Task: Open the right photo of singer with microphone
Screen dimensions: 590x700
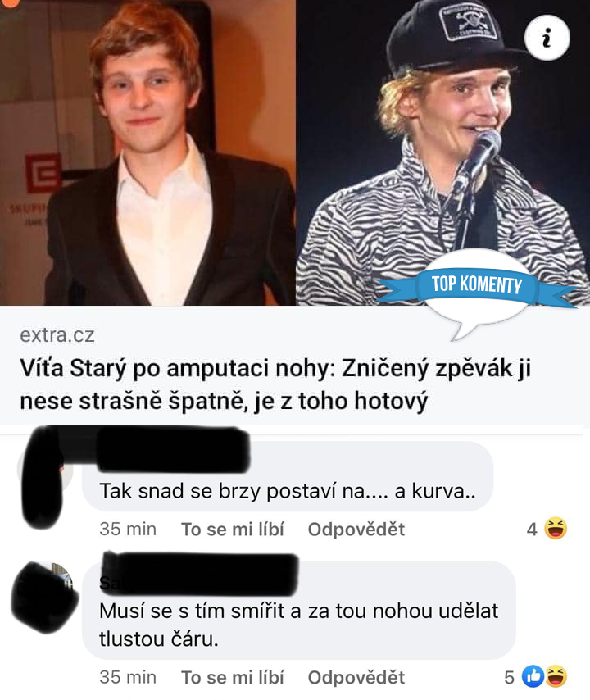Action: (442, 152)
